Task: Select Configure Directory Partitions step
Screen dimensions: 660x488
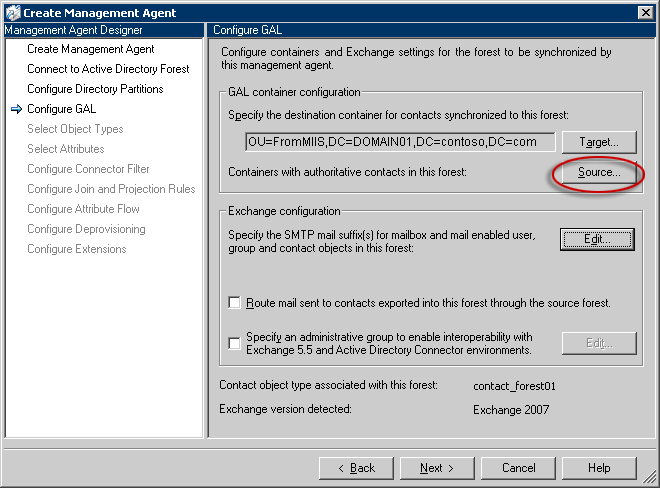Action: point(95,89)
